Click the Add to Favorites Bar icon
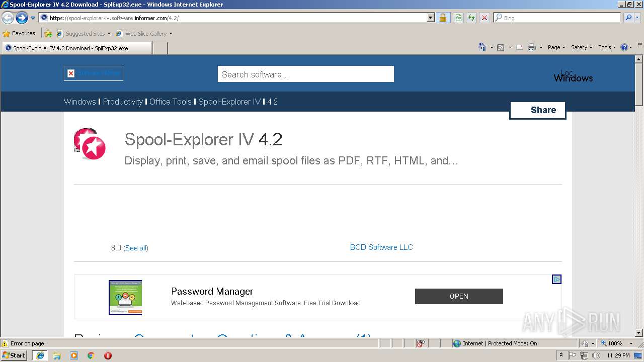Viewport: 644px width, 362px height. 48,34
